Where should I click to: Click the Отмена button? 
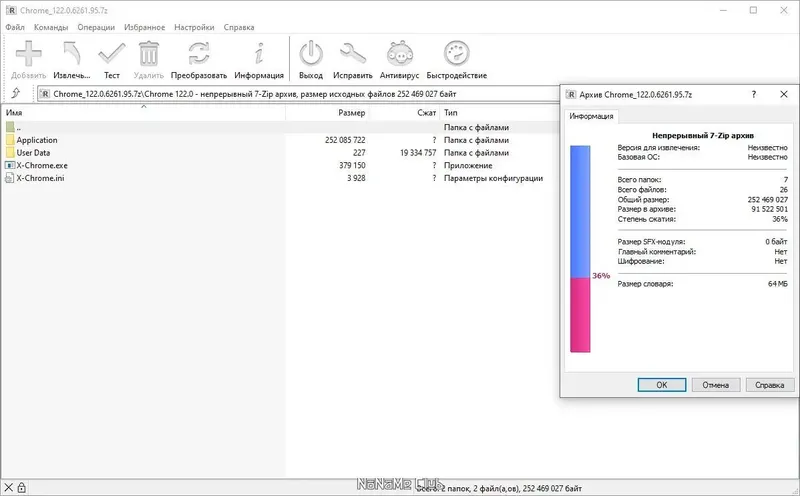pyautogui.click(x=715, y=385)
